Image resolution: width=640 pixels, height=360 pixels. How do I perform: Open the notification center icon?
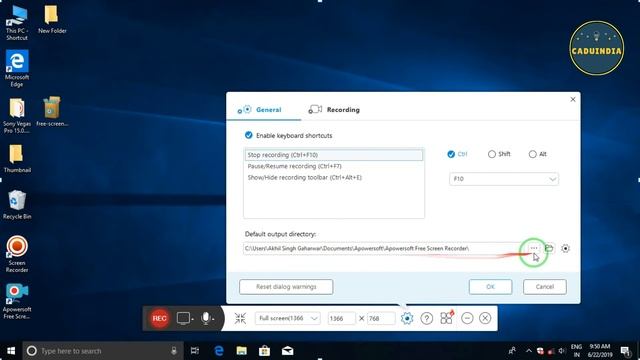(625, 351)
